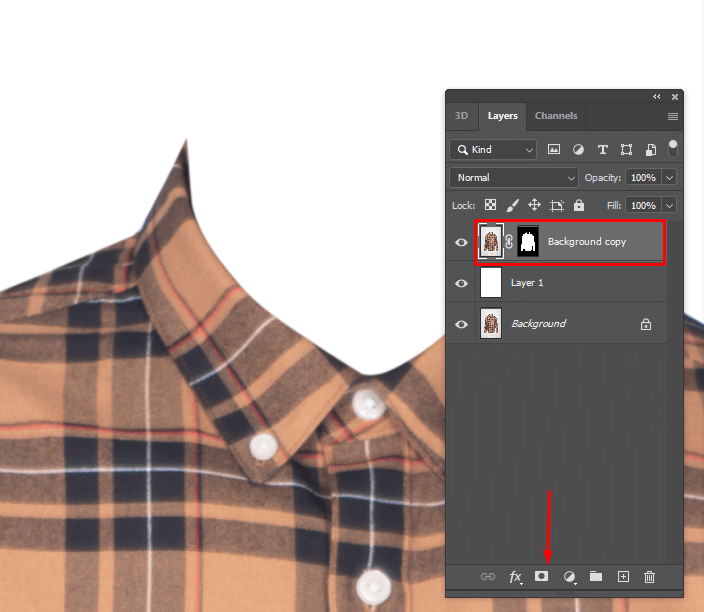The width and height of the screenshot is (704, 612).
Task: Select the 'Layer 1' layer name
Action: click(x=527, y=283)
